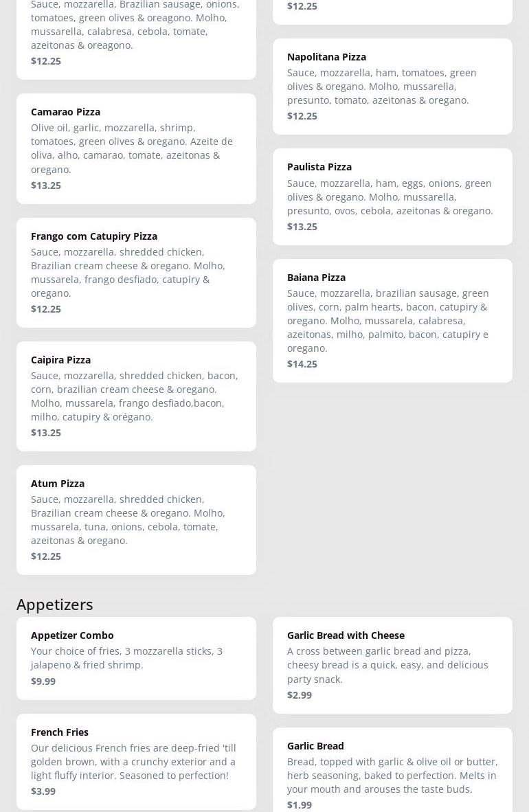Click the $9.99 Appetizer Combo price
The image size is (529, 812).
click(x=43, y=681)
